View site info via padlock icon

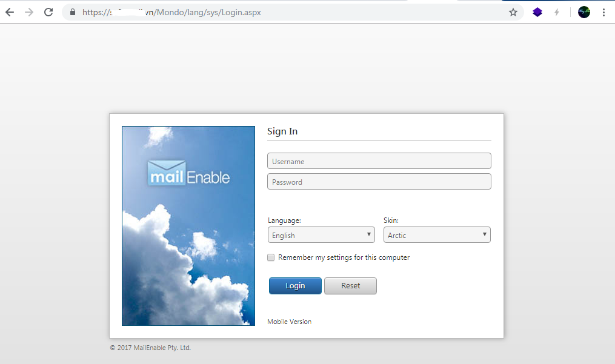[x=73, y=12]
